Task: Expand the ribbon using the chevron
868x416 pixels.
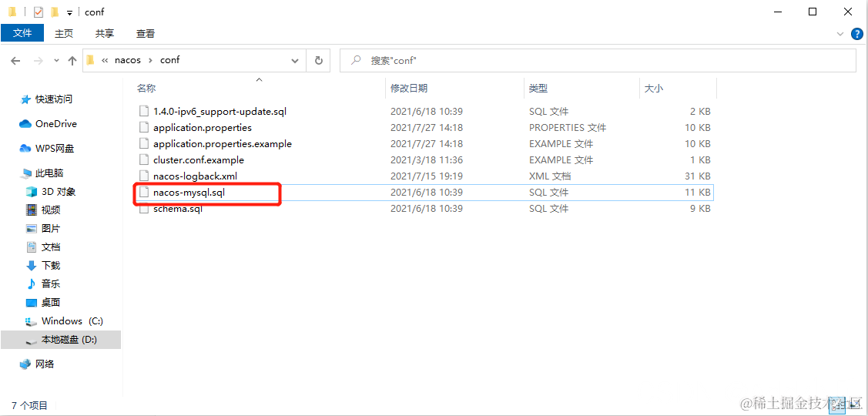Action: [840, 34]
